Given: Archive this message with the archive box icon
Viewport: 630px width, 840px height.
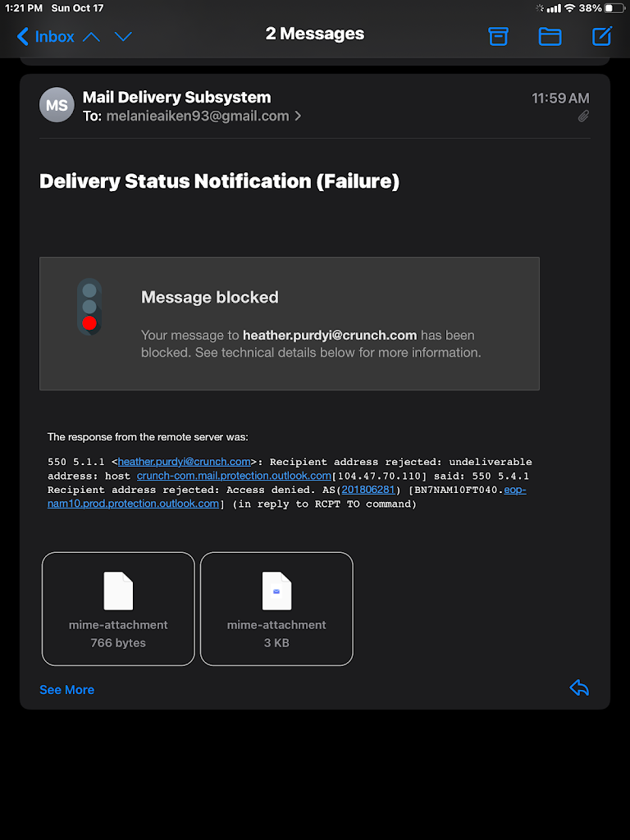Looking at the screenshot, I should pyautogui.click(x=498, y=36).
